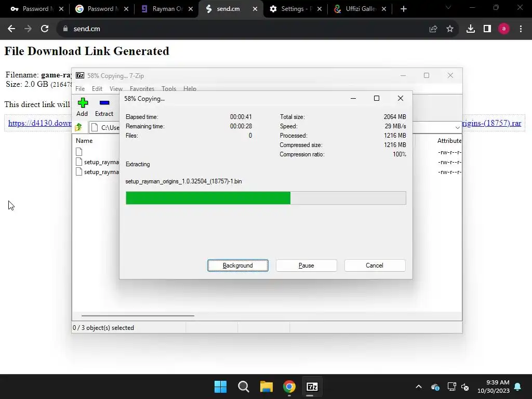Click the 7z icon in 7-Zip title bar
This screenshot has height=399, width=532.
(80, 75)
